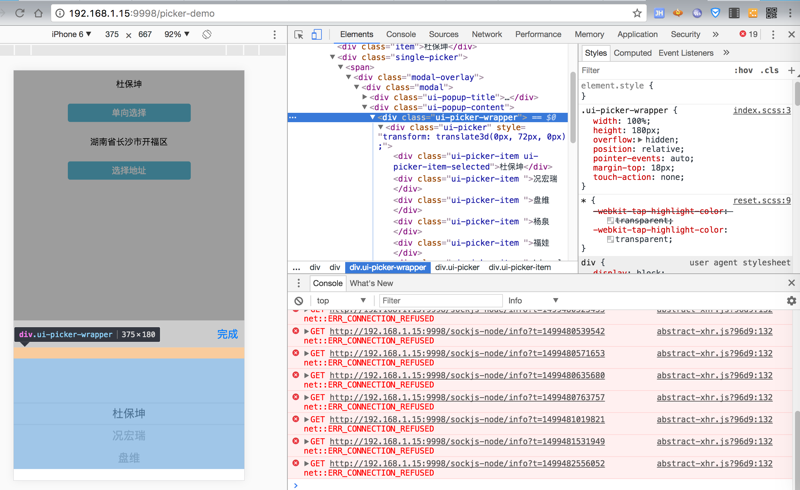This screenshot has height=490, width=800.
Task: Switch to the Network tab
Action: pos(487,34)
